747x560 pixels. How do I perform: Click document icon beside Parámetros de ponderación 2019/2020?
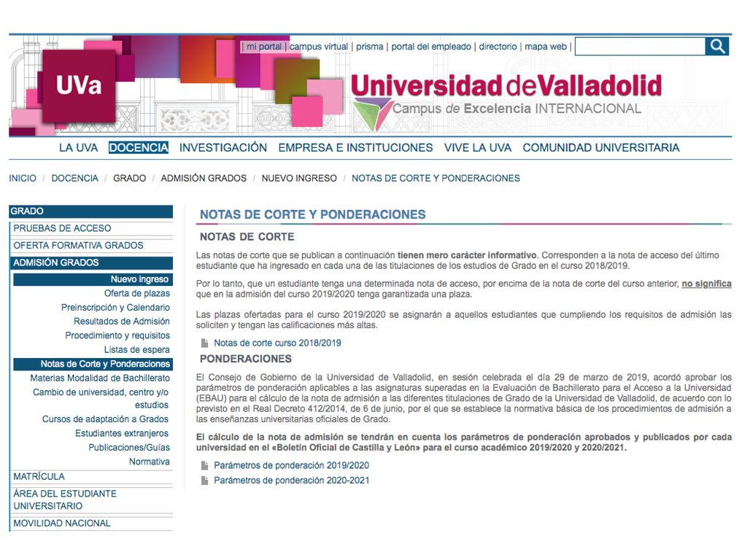(205, 465)
